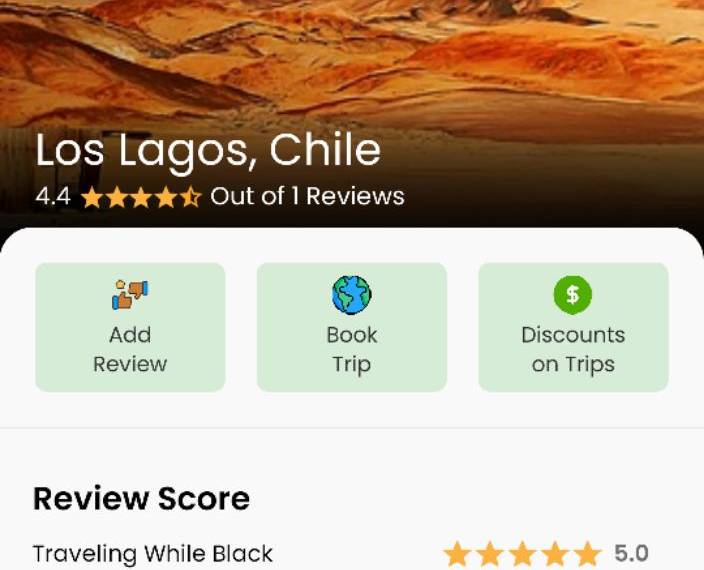704x570 pixels.
Task: Tap the 4.4 rating number
Action: tap(53, 197)
